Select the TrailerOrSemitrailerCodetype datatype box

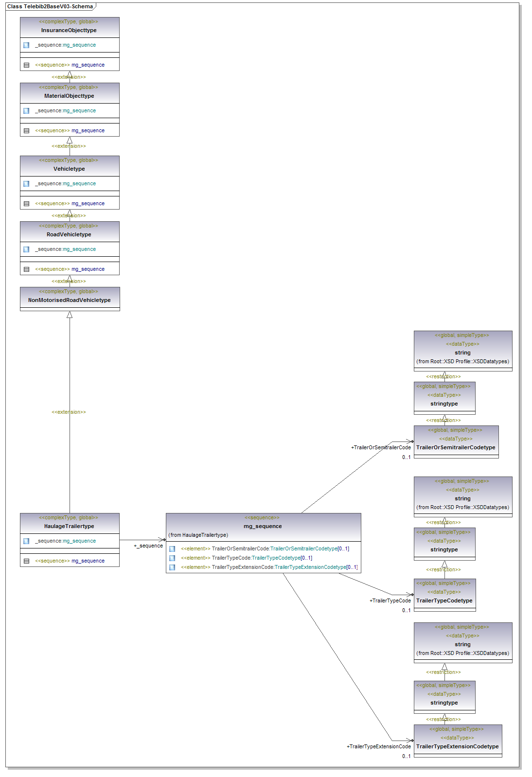tap(456, 447)
